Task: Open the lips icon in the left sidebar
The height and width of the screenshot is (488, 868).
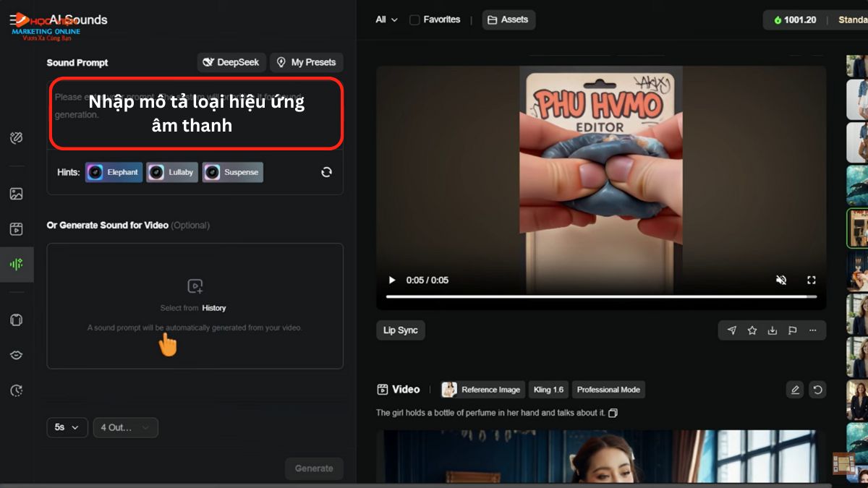Action: 16,355
